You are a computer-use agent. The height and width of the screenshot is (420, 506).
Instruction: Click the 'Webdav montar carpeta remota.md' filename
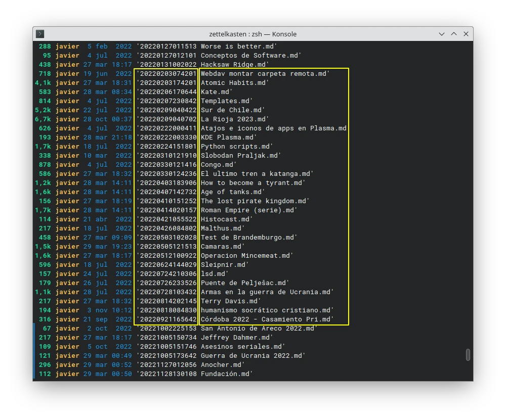265,74
